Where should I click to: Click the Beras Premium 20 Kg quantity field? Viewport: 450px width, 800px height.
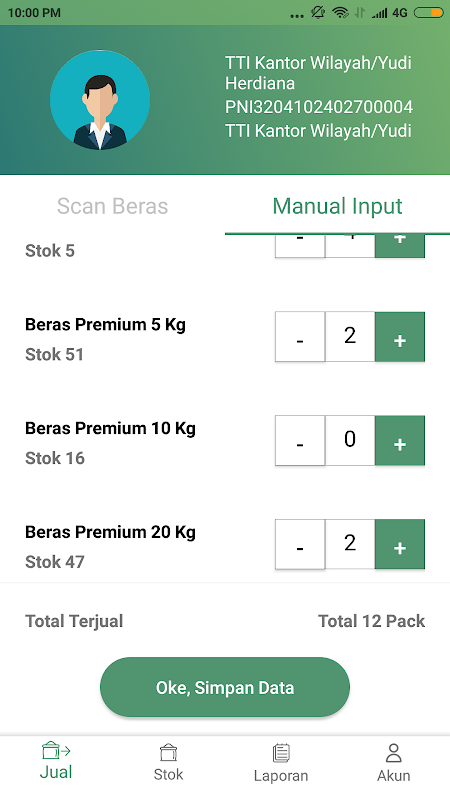coord(350,544)
